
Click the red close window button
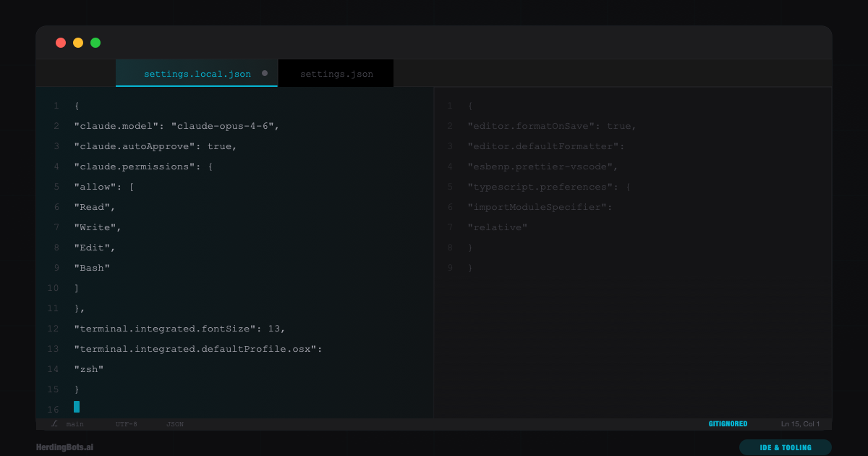[x=61, y=43]
